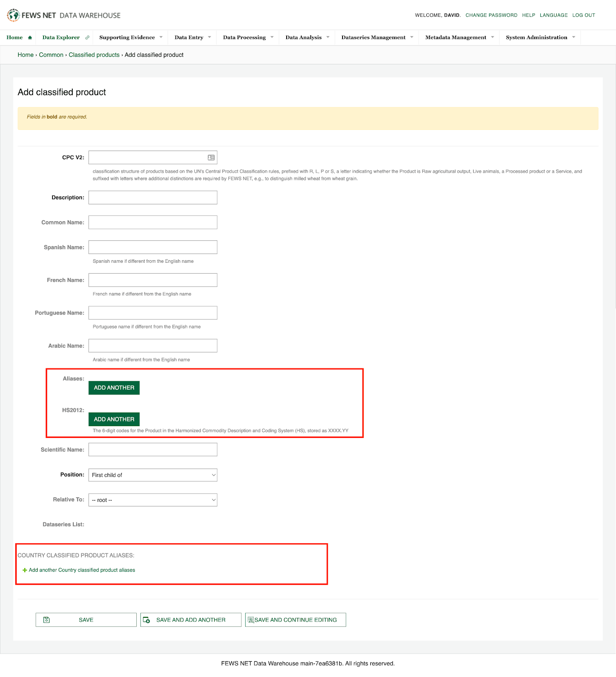Expand the System Administration menu

(540, 38)
